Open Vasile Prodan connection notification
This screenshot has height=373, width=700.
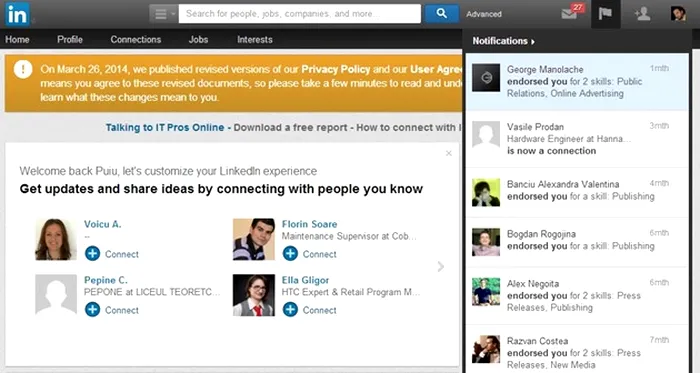pos(577,139)
